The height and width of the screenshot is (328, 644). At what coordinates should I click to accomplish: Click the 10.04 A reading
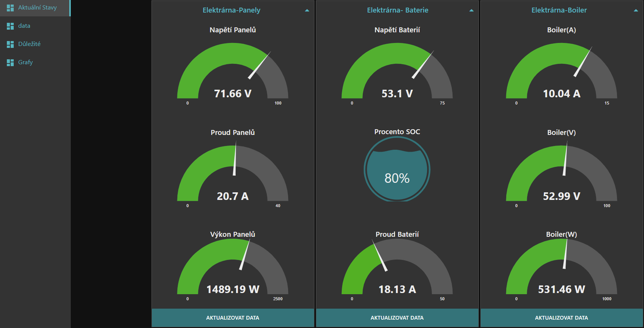561,93
